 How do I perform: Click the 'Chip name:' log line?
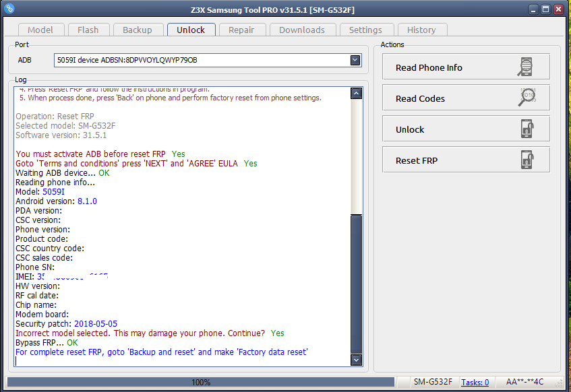click(36, 304)
